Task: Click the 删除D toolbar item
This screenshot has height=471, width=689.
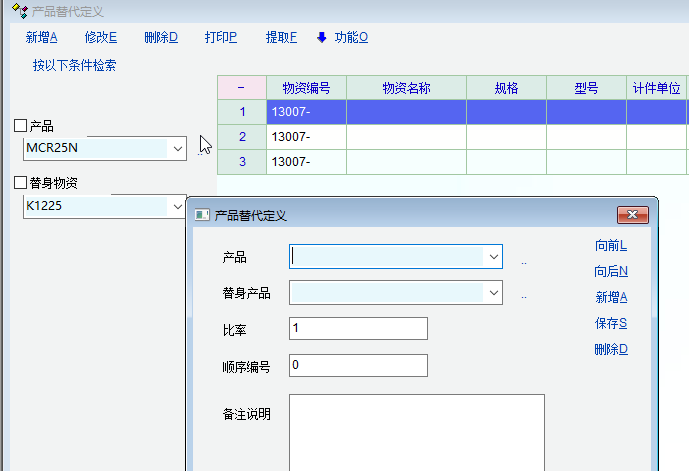Action: (x=161, y=38)
